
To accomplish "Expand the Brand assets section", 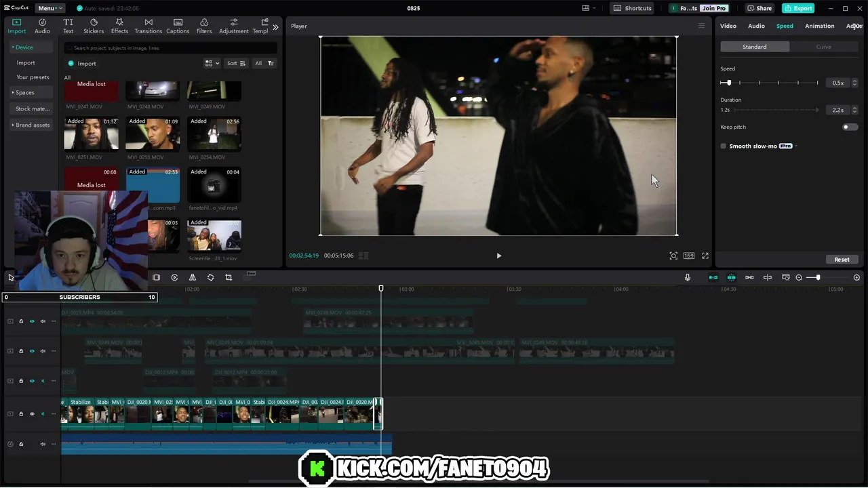I will [31, 125].
